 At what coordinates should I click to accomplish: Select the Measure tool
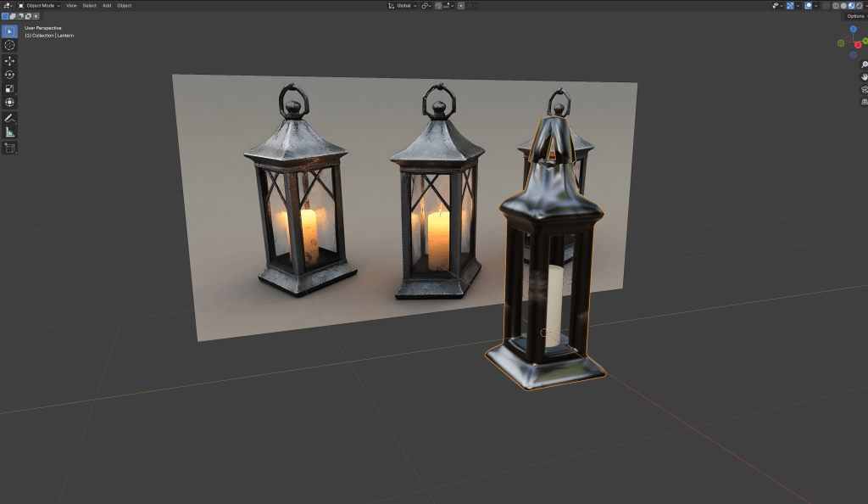9,132
